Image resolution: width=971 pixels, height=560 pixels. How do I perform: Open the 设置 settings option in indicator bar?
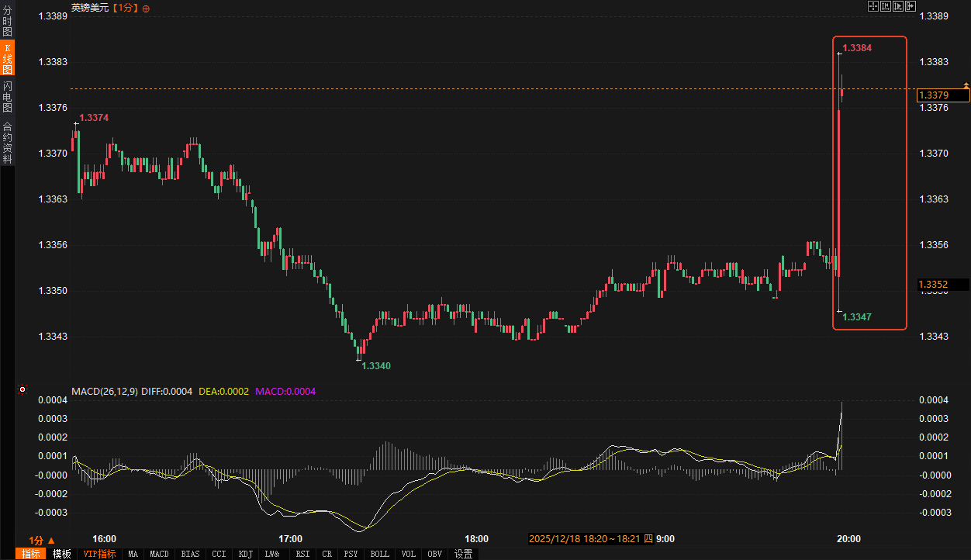click(464, 554)
